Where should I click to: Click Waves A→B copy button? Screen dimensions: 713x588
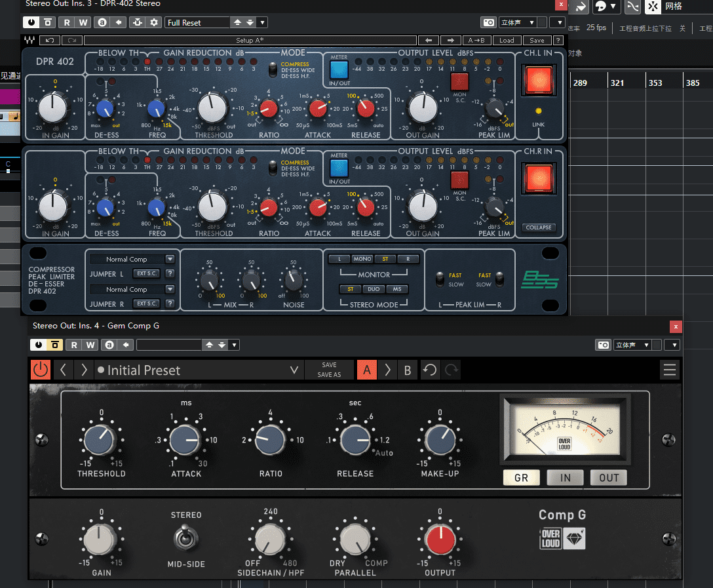coord(476,40)
